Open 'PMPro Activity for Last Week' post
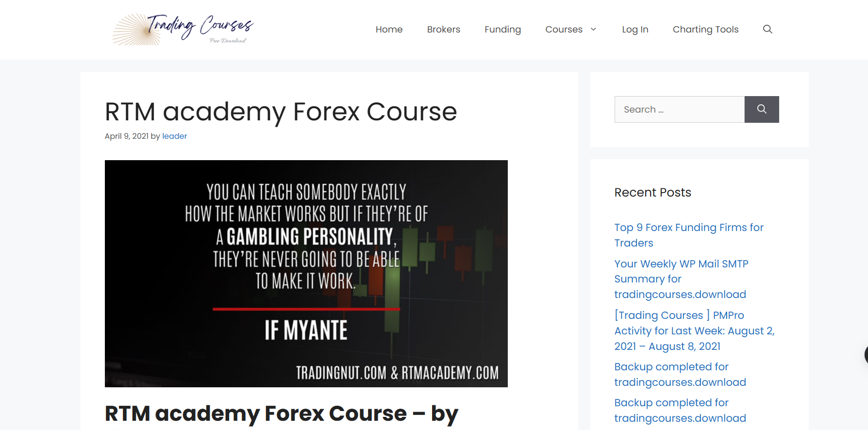Image resolution: width=868 pixels, height=430 pixels. coord(694,331)
